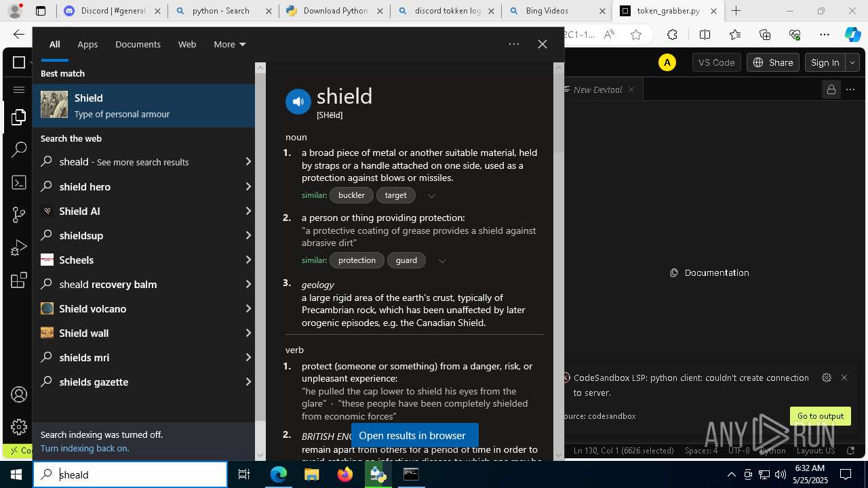Open the Sign In dropdown arrow
Viewport: 868px width, 488px height.
852,62
